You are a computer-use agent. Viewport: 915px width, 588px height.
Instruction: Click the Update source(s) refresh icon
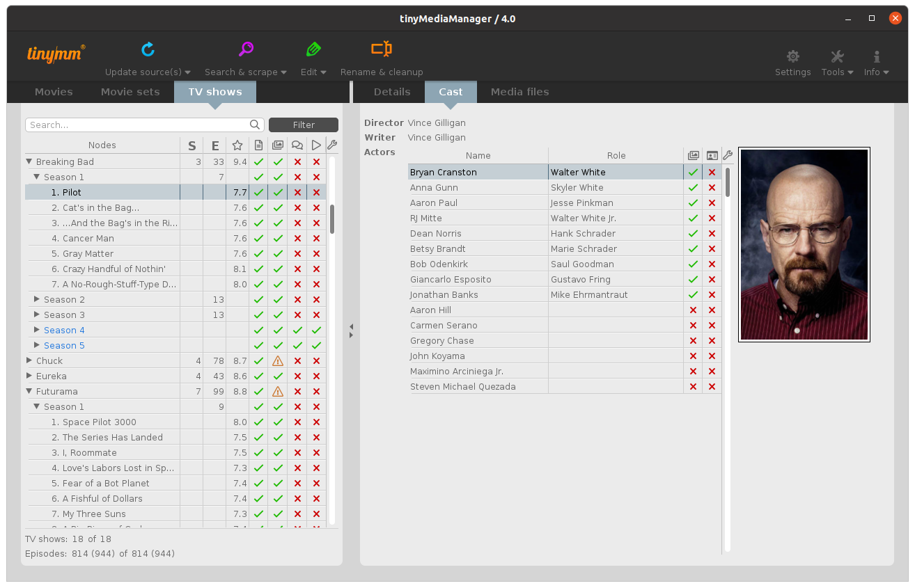148,49
